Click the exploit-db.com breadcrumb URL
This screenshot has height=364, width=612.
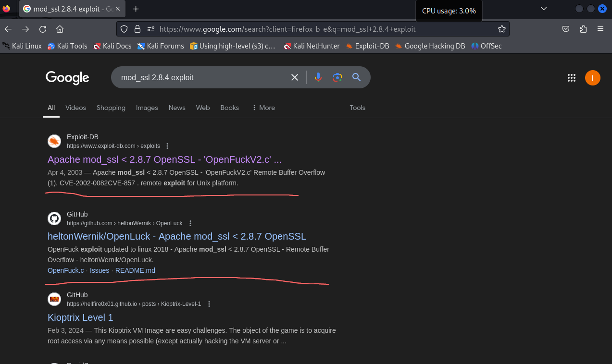pos(113,146)
